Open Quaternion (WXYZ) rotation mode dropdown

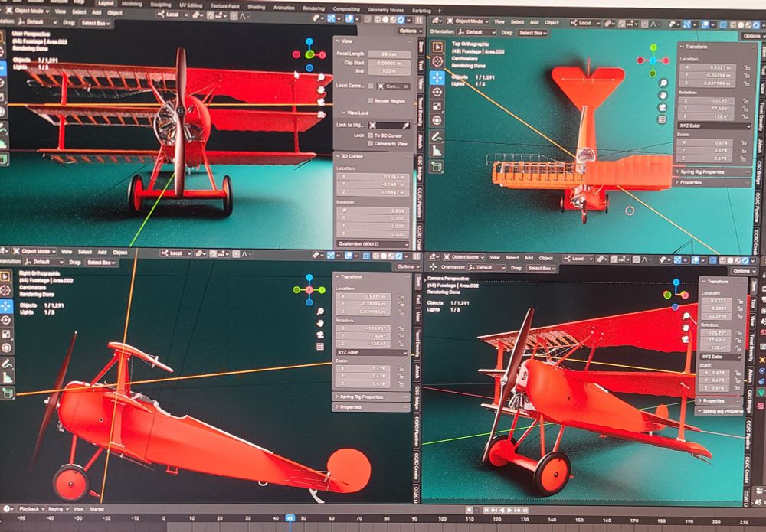point(373,243)
